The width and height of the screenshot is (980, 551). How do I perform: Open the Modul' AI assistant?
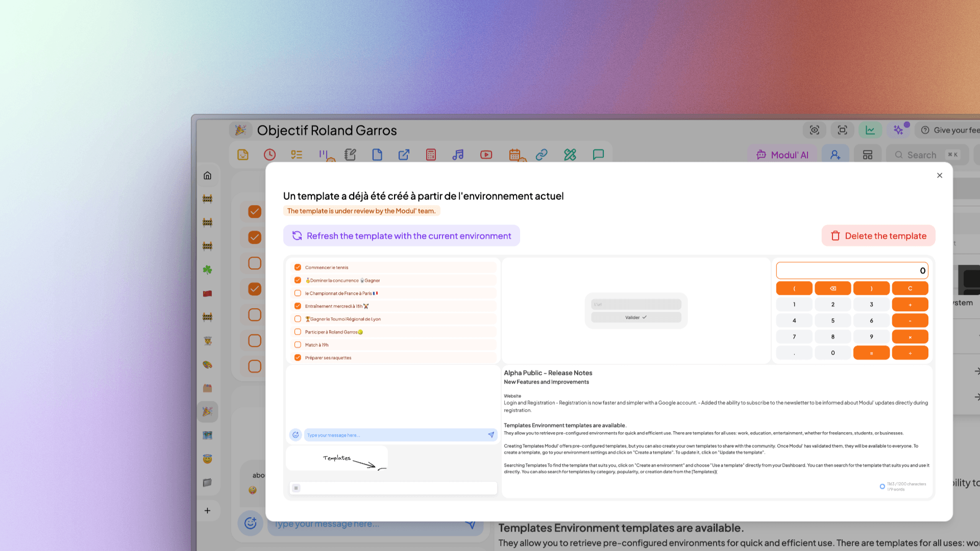782,155
